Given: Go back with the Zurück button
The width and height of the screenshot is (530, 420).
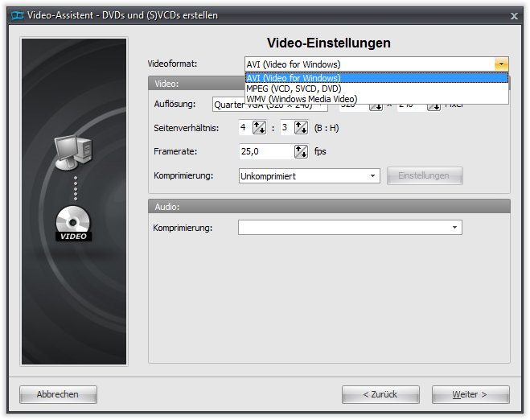Looking at the screenshot, I should tap(380, 394).
